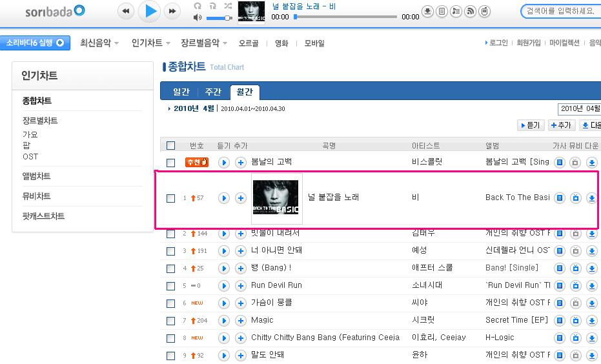The height and width of the screenshot is (364, 601).
Task: Open the 영화 menu item
Action: [281, 43]
